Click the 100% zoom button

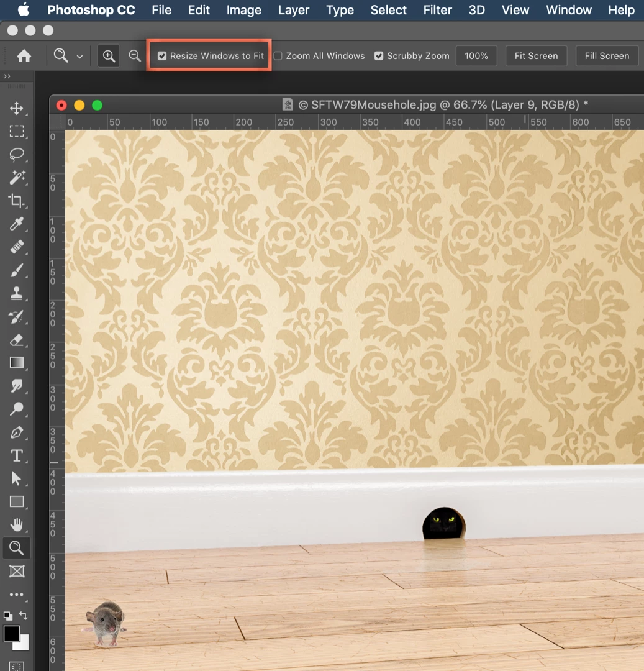(x=476, y=56)
